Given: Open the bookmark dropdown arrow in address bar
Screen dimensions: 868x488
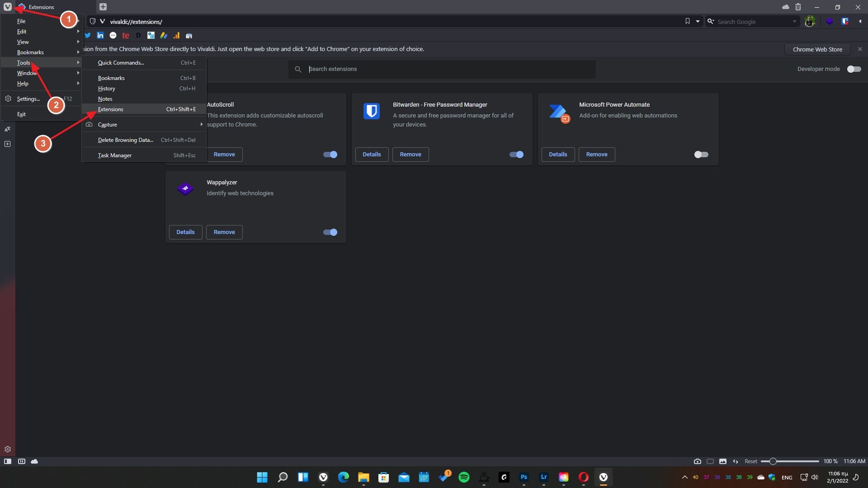Looking at the screenshot, I should tap(698, 21).
